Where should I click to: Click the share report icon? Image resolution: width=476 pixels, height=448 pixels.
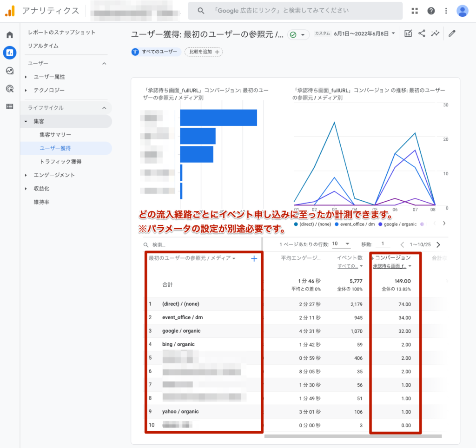422,33
